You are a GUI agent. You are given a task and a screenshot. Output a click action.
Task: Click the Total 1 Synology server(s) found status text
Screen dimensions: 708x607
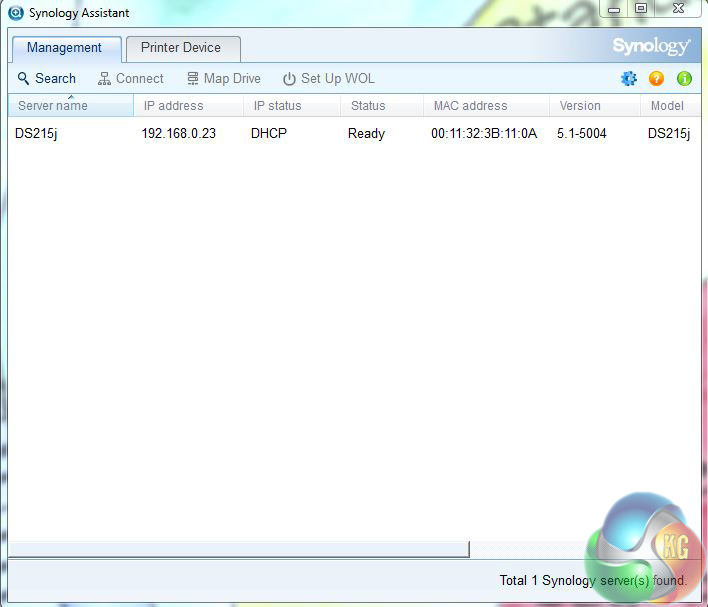point(593,580)
